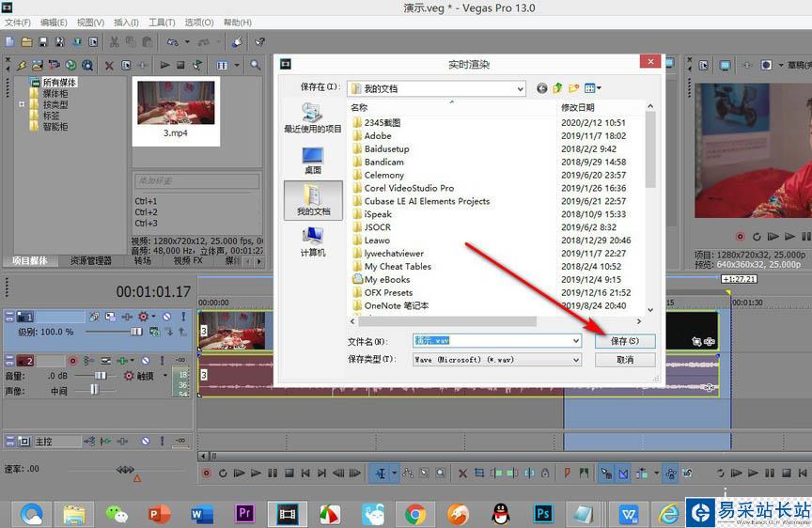
Task: Click the scissors Cut icon in toolbar
Action: tap(115, 42)
